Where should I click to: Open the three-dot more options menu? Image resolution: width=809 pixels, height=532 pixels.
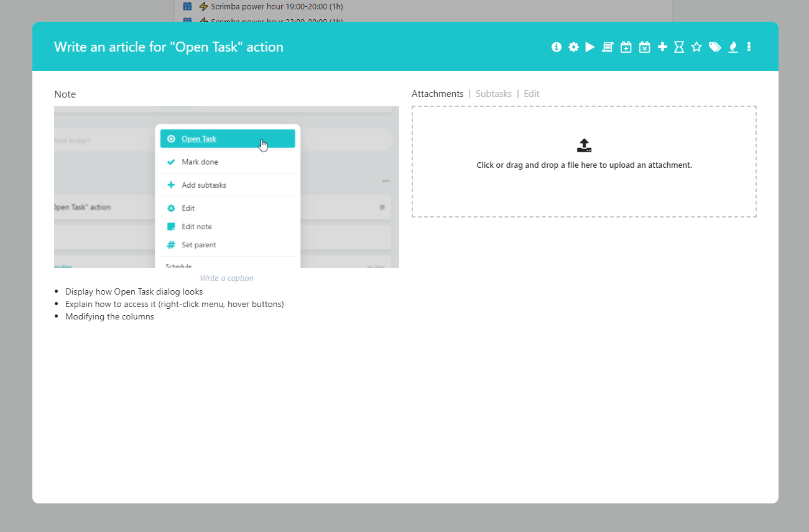coord(749,47)
